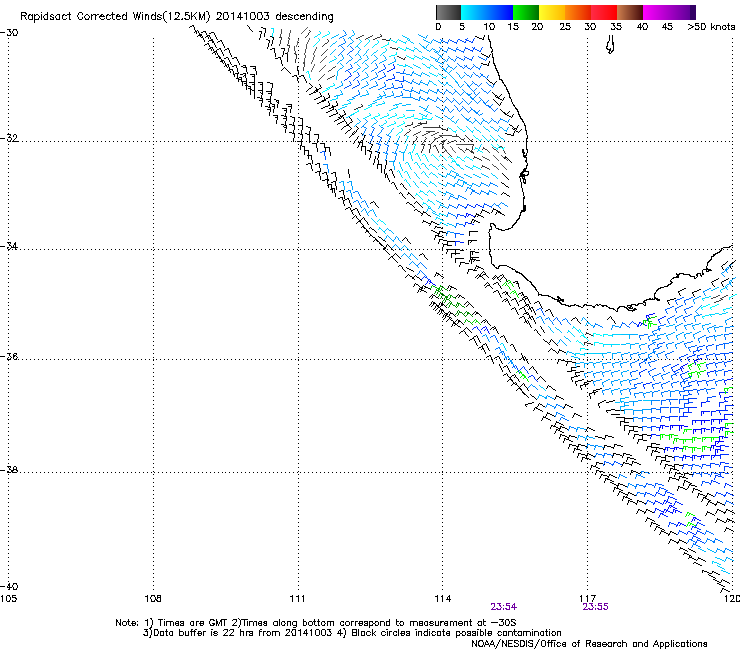The height and width of the screenshot is (650, 740).
Task: Click the '>50 knots' legend label
Action: 711,27
